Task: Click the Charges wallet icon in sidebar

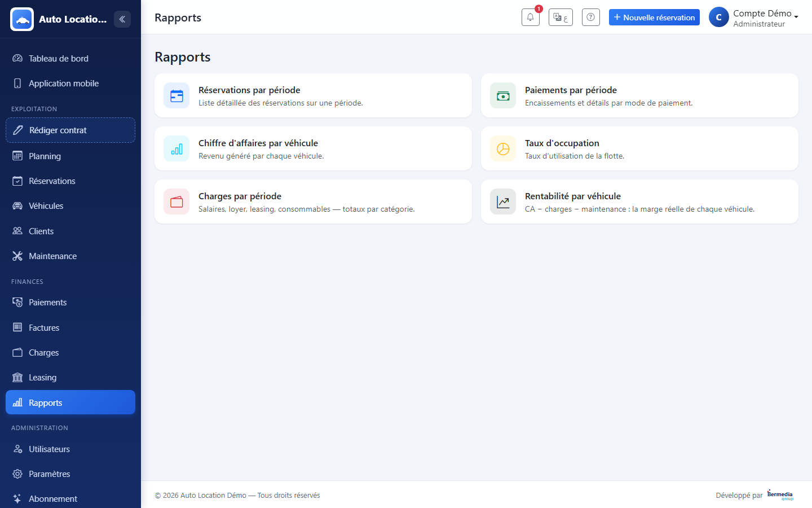Action: click(x=17, y=352)
